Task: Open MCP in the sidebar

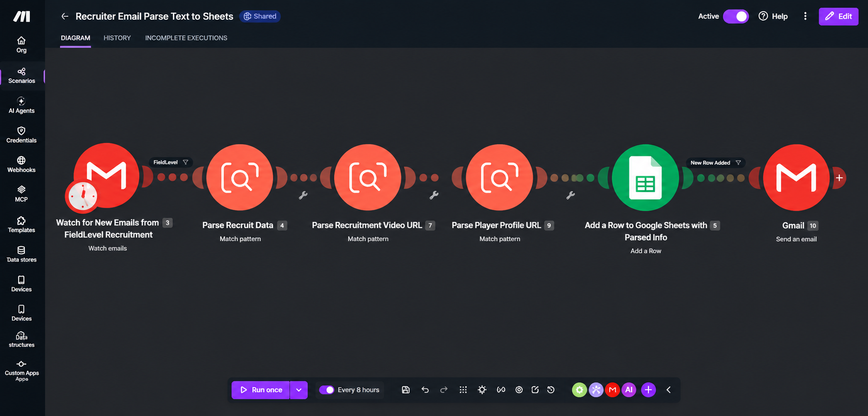Action: [22, 194]
